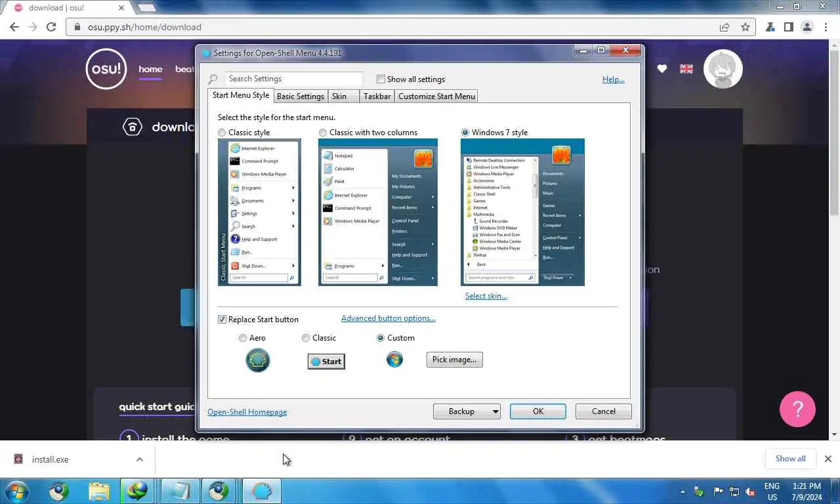Viewport: 840px width, 504px height.
Task: Click Cancel in the Open-Shell settings
Action: [x=604, y=411]
